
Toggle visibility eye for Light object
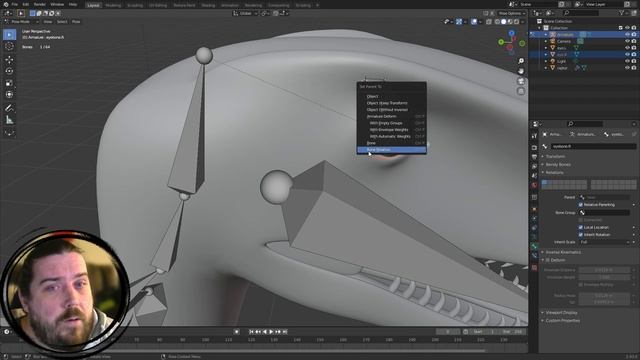coord(627,61)
